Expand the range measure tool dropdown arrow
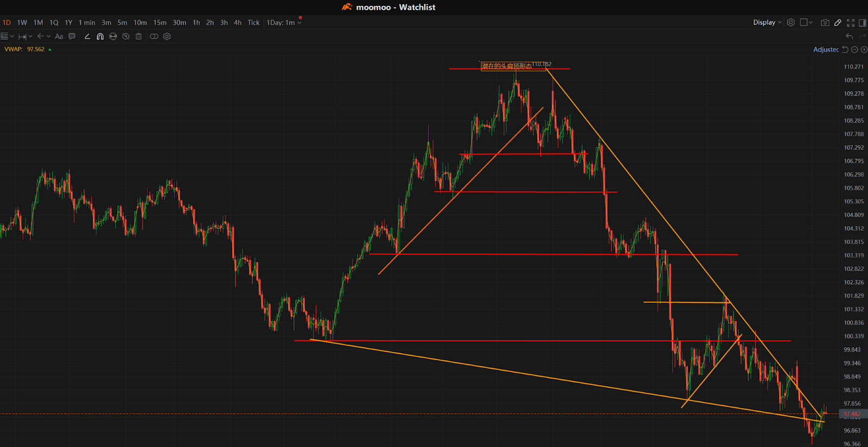The height and width of the screenshot is (447, 868). coord(30,36)
